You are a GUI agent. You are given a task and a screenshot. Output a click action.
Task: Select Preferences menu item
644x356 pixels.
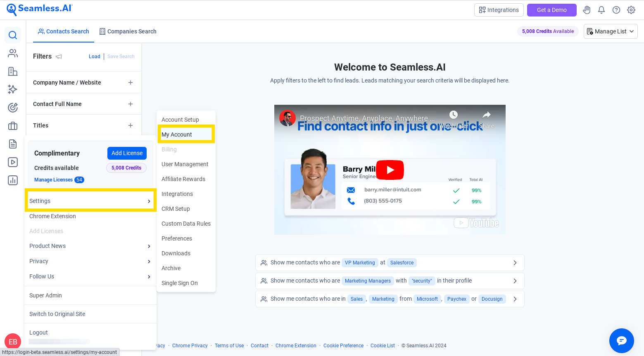click(186, 238)
